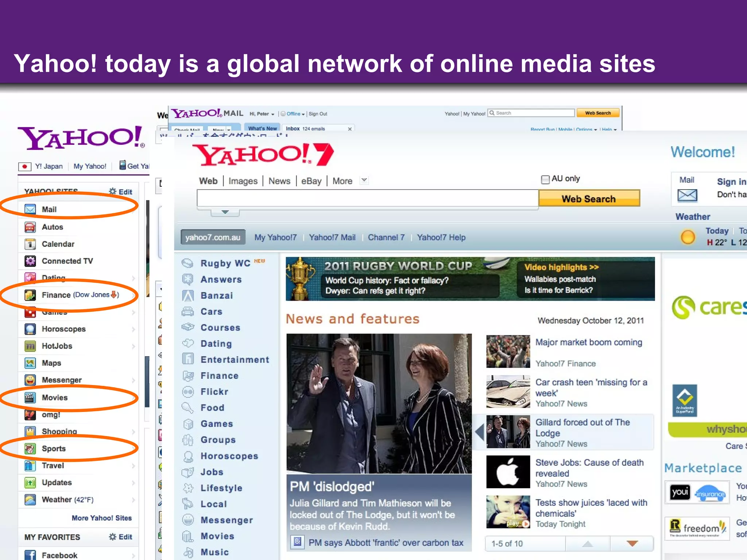Open the Weather icon in sidebar
The image size is (747, 560).
coord(30,499)
